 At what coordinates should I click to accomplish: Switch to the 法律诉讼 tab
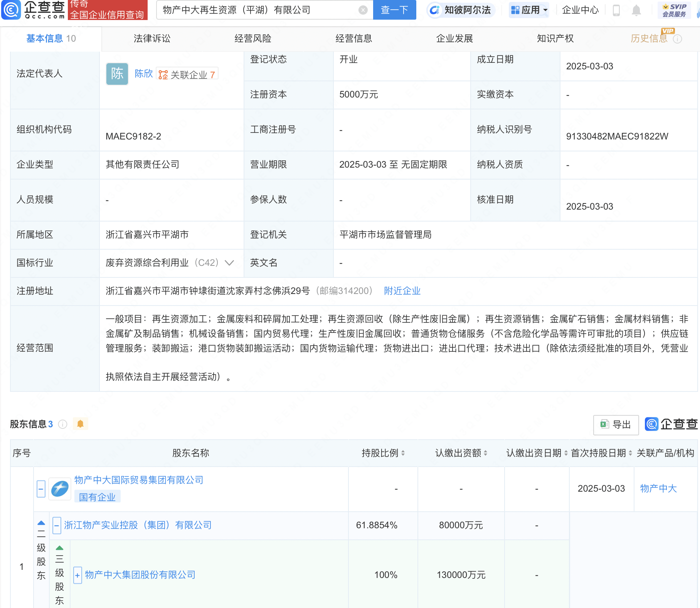(x=152, y=39)
